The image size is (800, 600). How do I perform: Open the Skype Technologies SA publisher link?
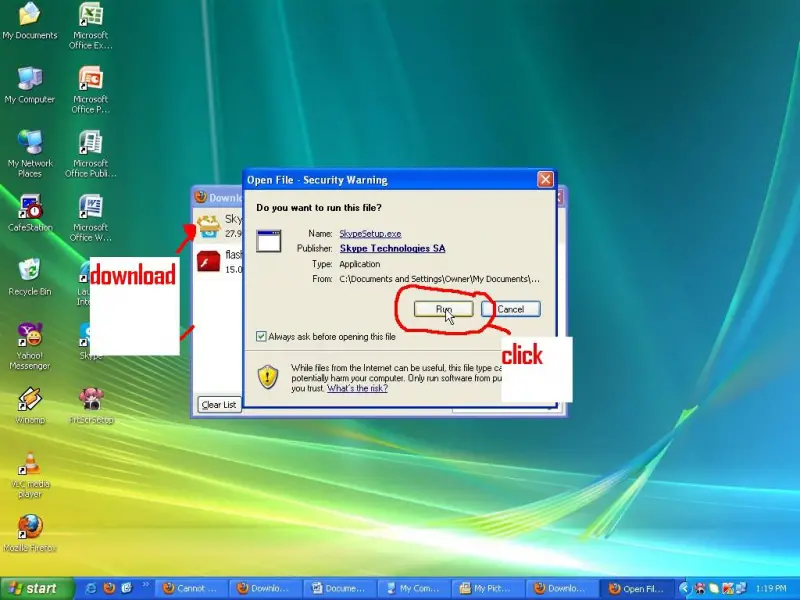pyautogui.click(x=392, y=248)
